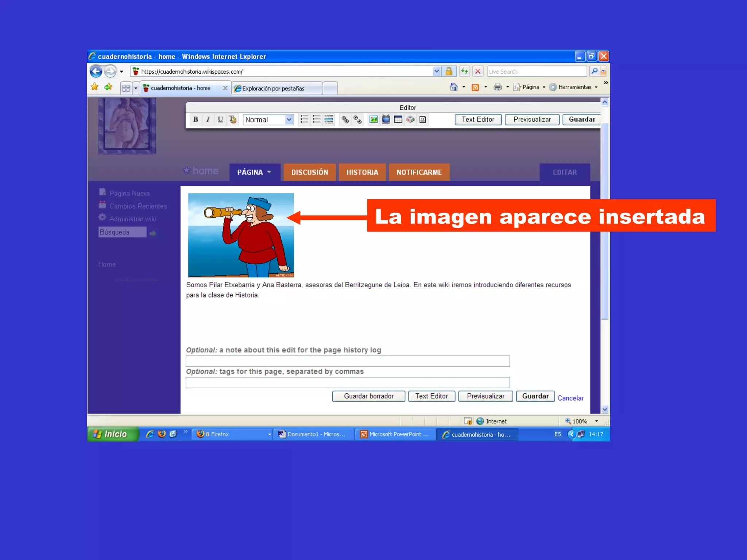Image resolution: width=747 pixels, height=560 pixels.
Task: Go forward with the browser forward arrow
Action: tap(110, 71)
